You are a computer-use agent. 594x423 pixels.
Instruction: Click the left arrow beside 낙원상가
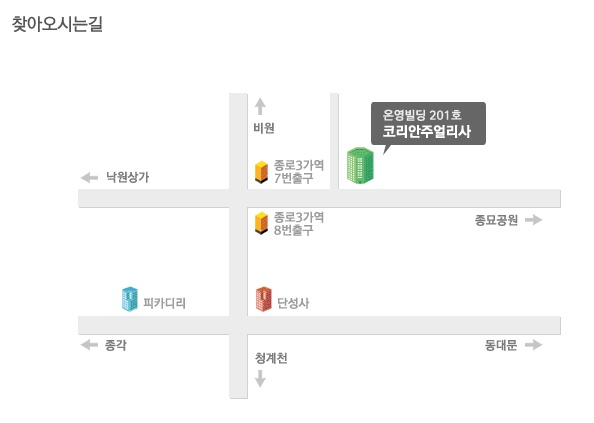click(89, 177)
